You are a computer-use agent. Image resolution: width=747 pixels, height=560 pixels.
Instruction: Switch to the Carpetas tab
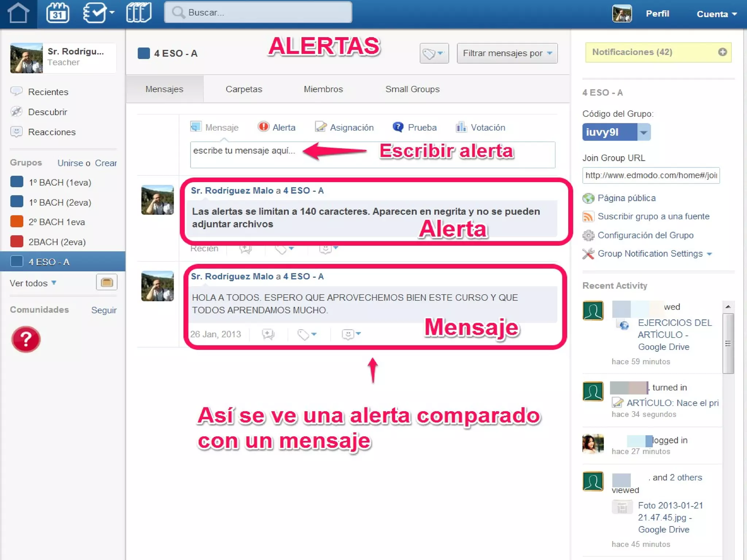(244, 89)
